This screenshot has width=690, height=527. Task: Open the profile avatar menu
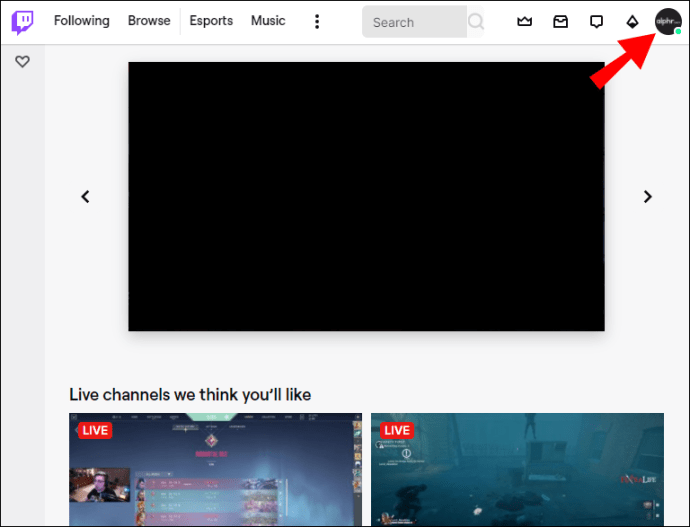(668, 21)
